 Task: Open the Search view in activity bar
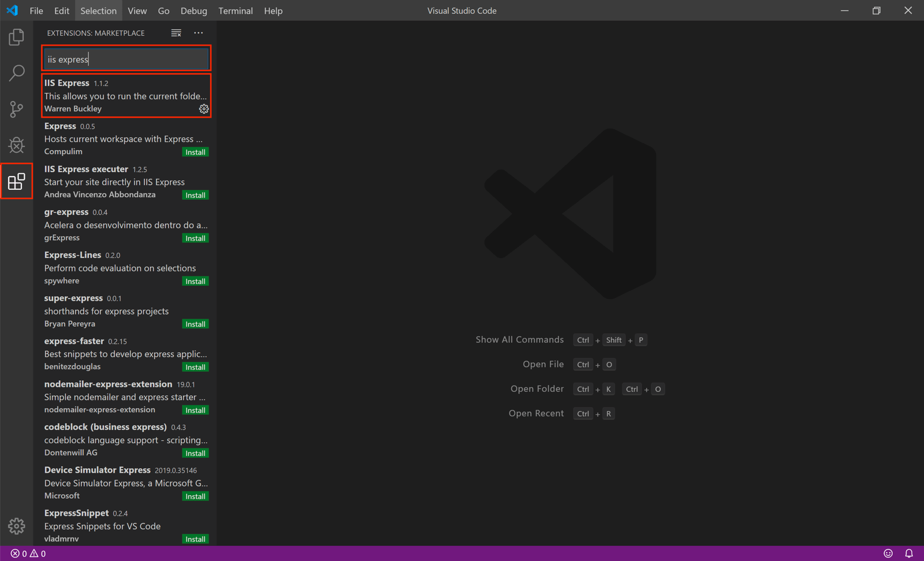[16, 73]
